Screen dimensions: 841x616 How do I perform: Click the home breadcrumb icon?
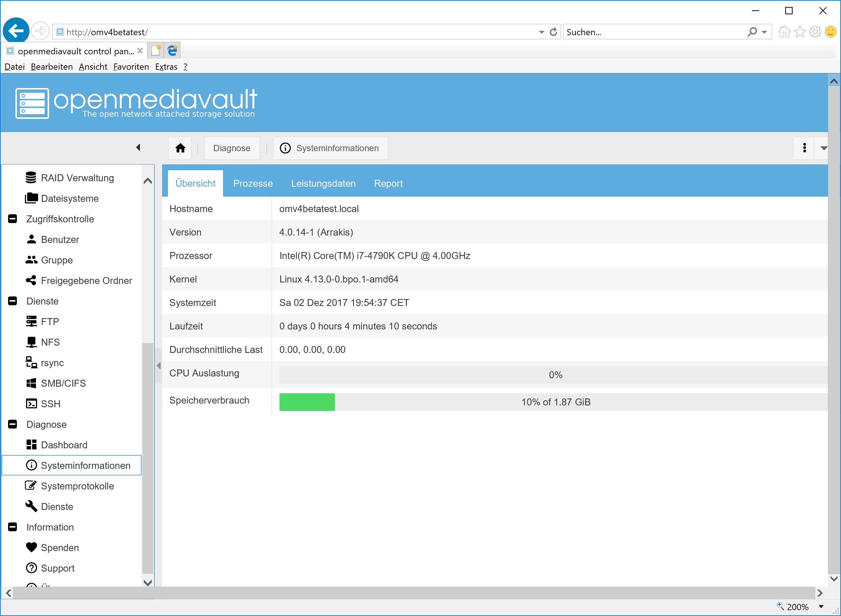[180, 148]
